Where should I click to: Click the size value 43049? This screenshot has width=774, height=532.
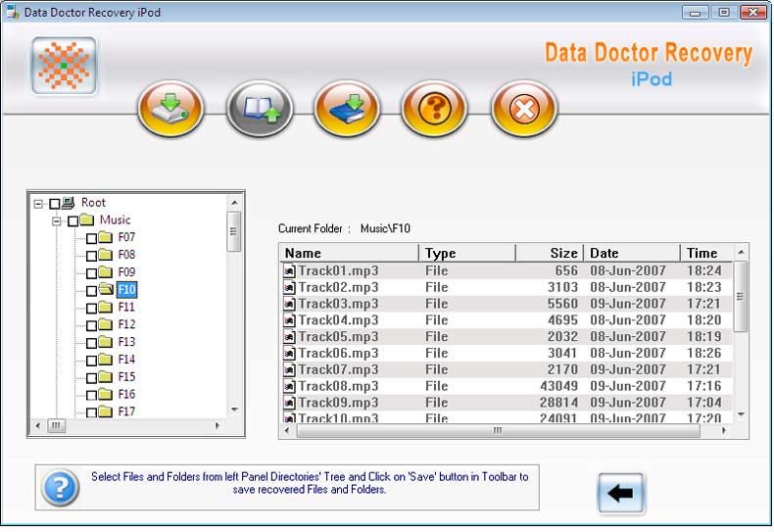coord(558,386)
